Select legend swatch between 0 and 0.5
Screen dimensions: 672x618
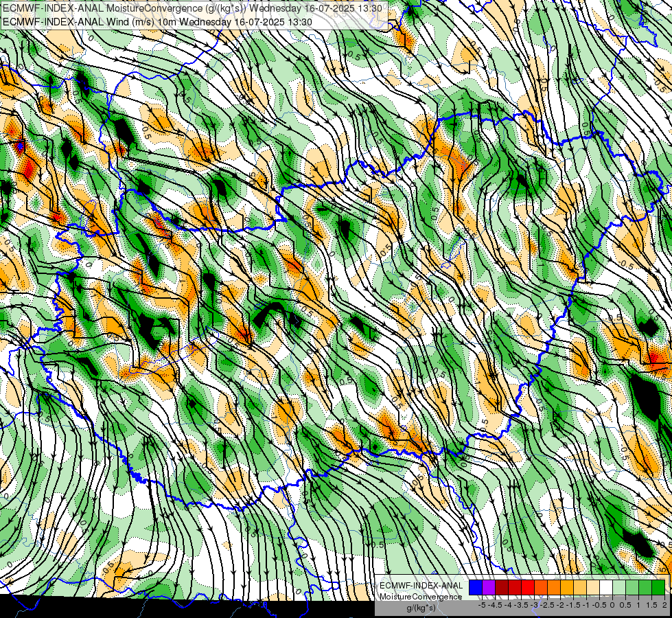(619, 588)
